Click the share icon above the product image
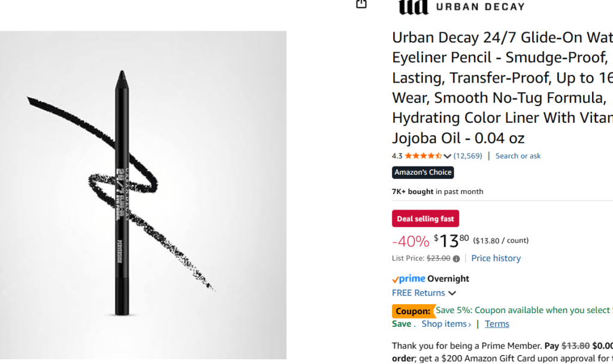This screenshot has height=364, width=613. tap(361, 4)
